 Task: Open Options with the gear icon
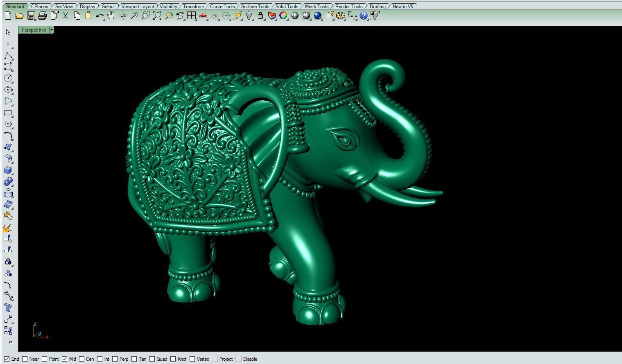[341, 16]
